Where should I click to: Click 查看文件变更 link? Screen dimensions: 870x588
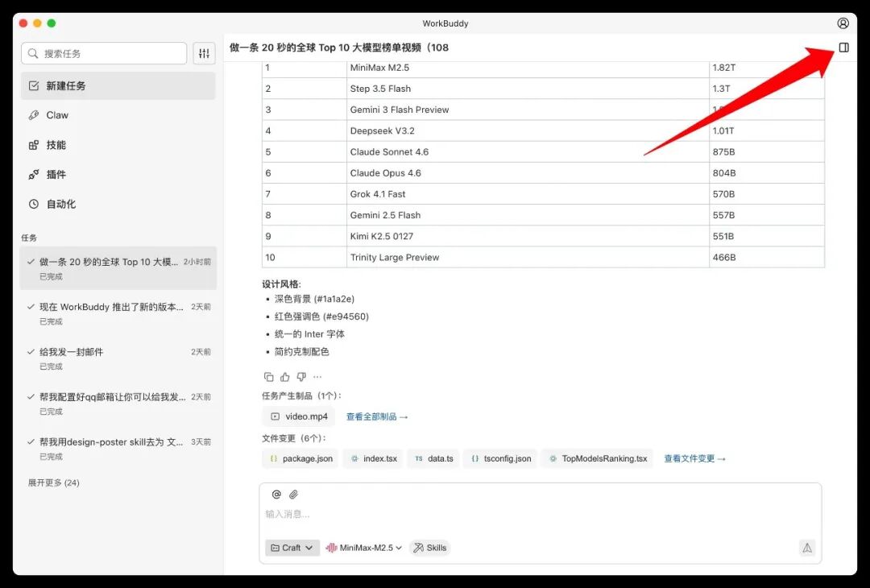click(x=694, y=459)
